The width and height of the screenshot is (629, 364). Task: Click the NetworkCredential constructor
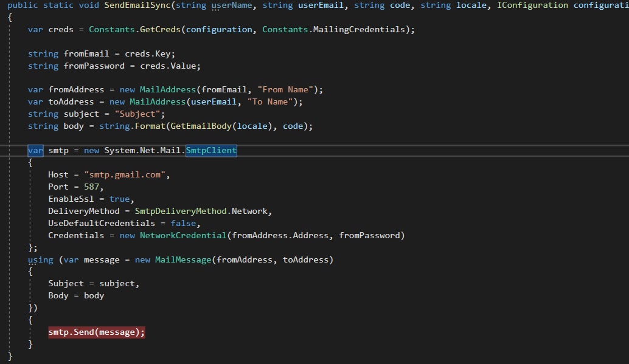pos(183,235)
